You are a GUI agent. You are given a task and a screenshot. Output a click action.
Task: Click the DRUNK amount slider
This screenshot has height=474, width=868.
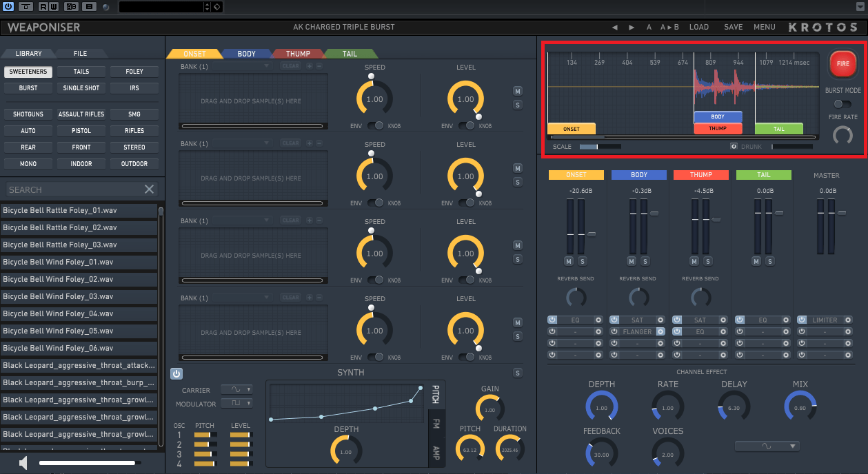tap(791, 146)
